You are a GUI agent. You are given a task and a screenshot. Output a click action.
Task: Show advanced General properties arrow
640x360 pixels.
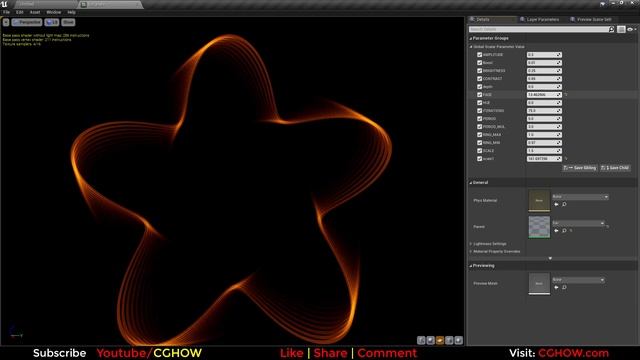click(x=550, y=258)
